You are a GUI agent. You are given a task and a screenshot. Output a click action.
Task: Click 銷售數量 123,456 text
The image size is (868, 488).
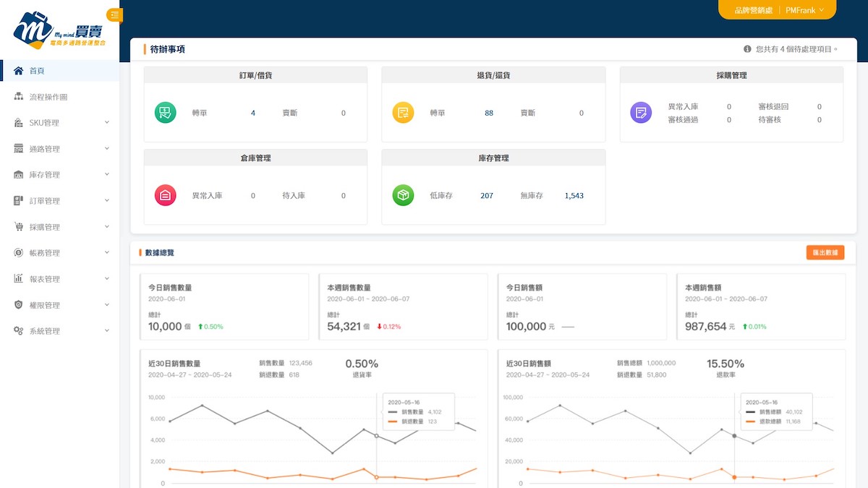286,363
